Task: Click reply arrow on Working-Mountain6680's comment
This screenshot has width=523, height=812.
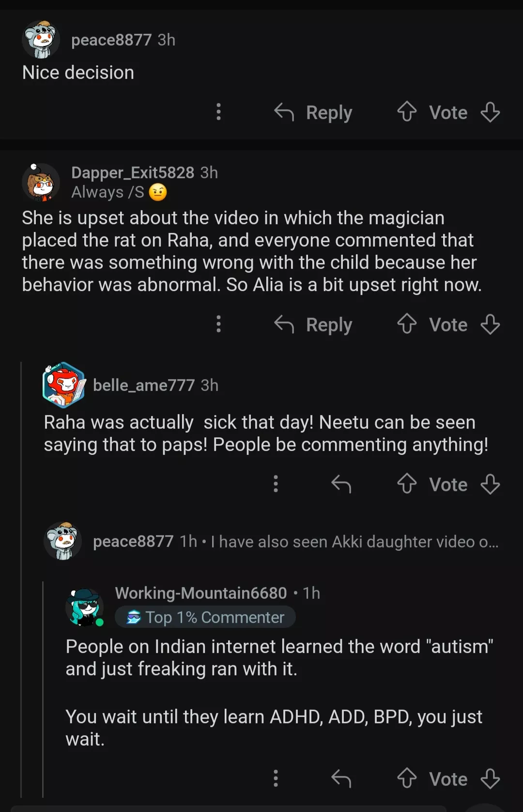Action: [x=341, y=779]
